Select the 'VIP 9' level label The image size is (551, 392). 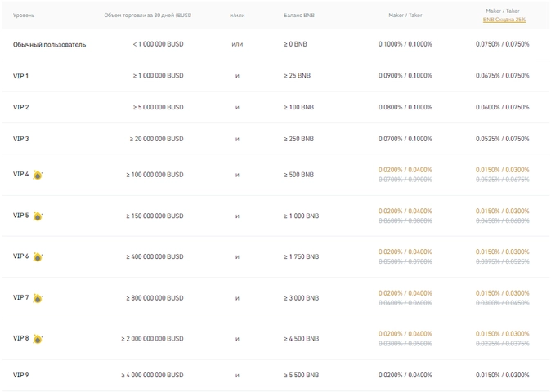(x=20, y=375)
